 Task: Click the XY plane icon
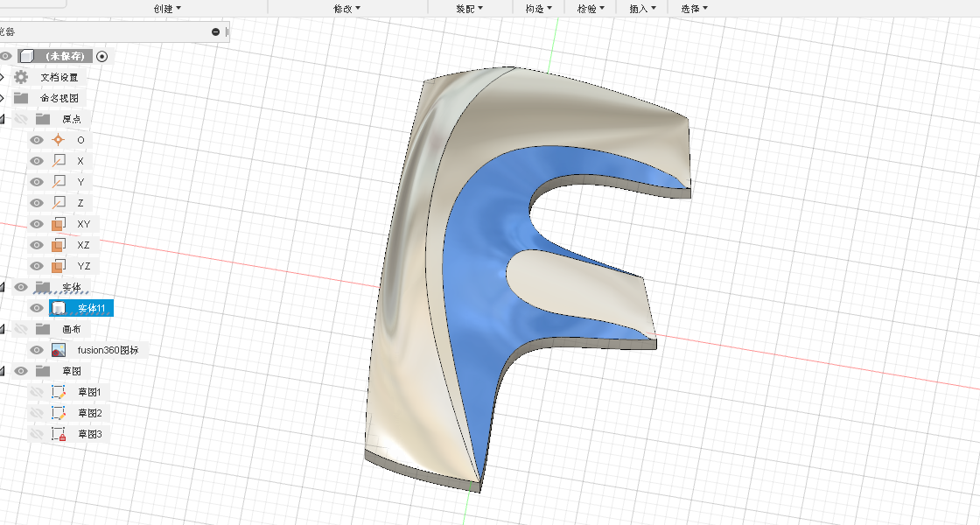[x=58, y=224]
